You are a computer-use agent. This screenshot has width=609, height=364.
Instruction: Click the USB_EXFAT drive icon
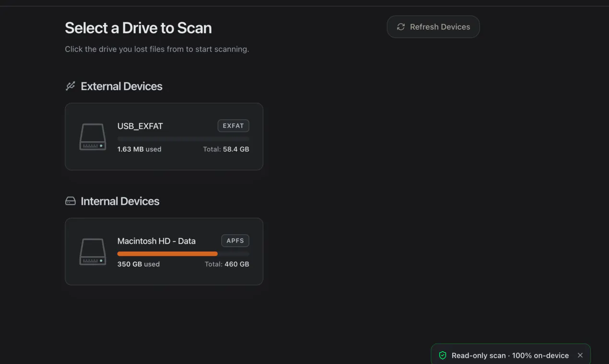pyautogui.click(x=93, y=137)
